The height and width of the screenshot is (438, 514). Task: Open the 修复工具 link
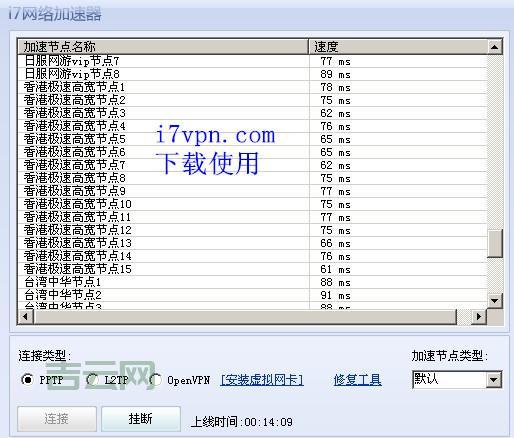pyautogui.click(x=358, y=380)
